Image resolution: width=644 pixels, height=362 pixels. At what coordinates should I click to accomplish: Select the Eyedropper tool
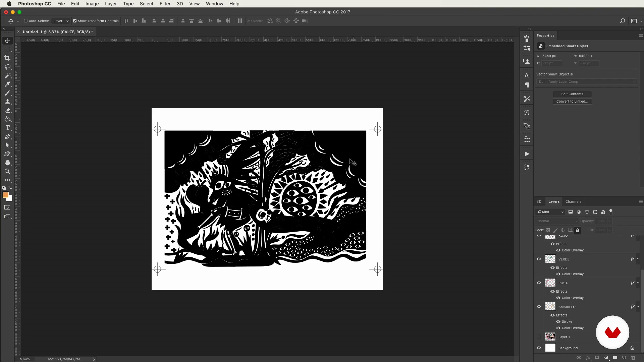7,84
